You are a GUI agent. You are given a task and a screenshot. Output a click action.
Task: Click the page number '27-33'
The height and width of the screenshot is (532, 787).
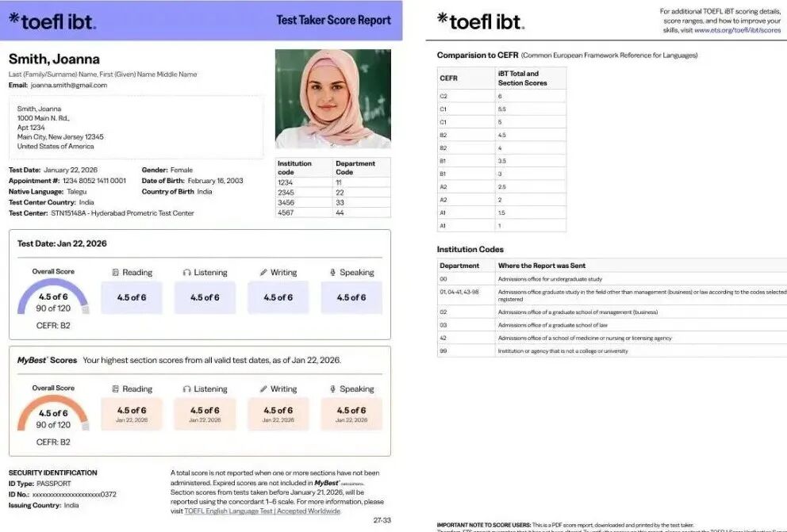tap(382, 520)
